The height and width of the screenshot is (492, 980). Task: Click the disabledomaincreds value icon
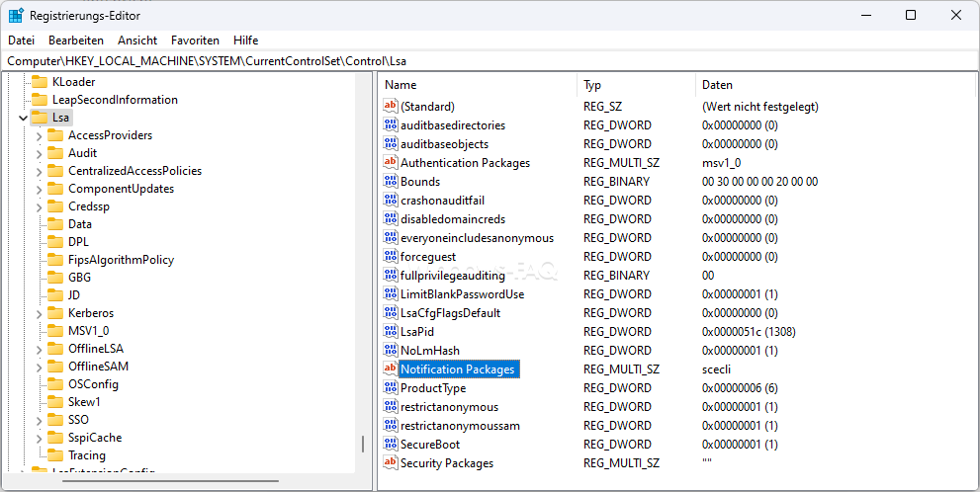coord(391,218)
